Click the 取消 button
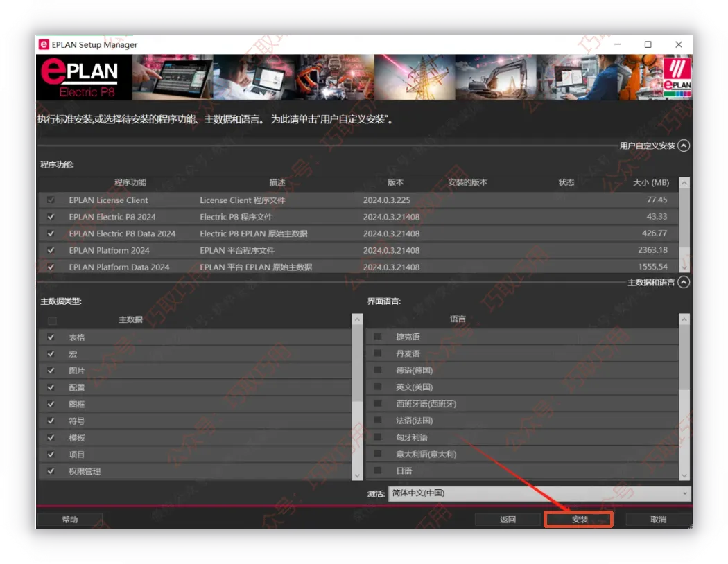Viewport: 728px width, 564px height. (x=658, y=520)
